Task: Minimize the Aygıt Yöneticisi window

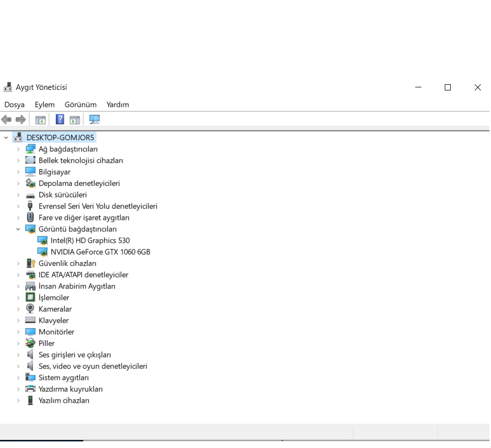Action: tap(418, 87)
